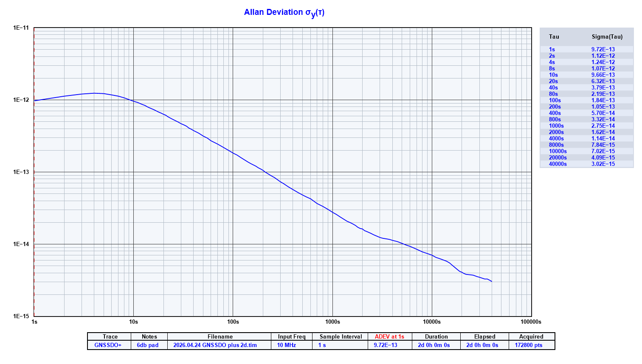Click the 10s row in Tau table
The height and width of the screenshot is (364, 642).
pyautogui.click(x=553, y=75)
